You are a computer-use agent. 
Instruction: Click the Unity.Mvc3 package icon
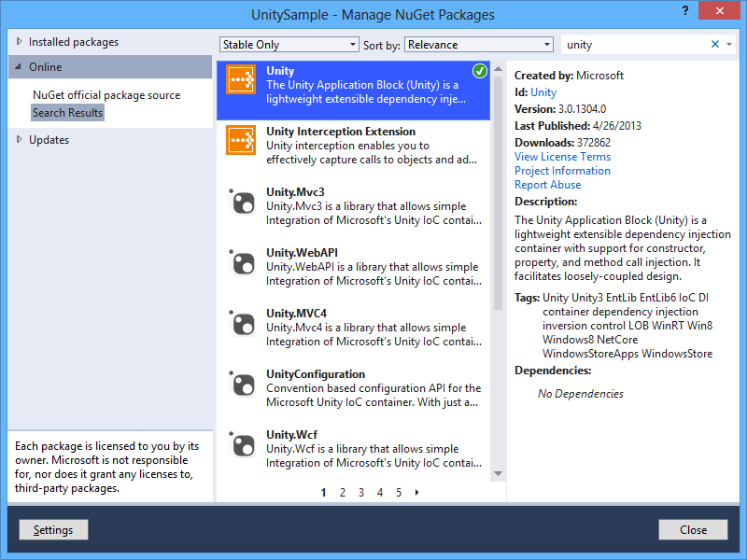click(x=243, y=202)
